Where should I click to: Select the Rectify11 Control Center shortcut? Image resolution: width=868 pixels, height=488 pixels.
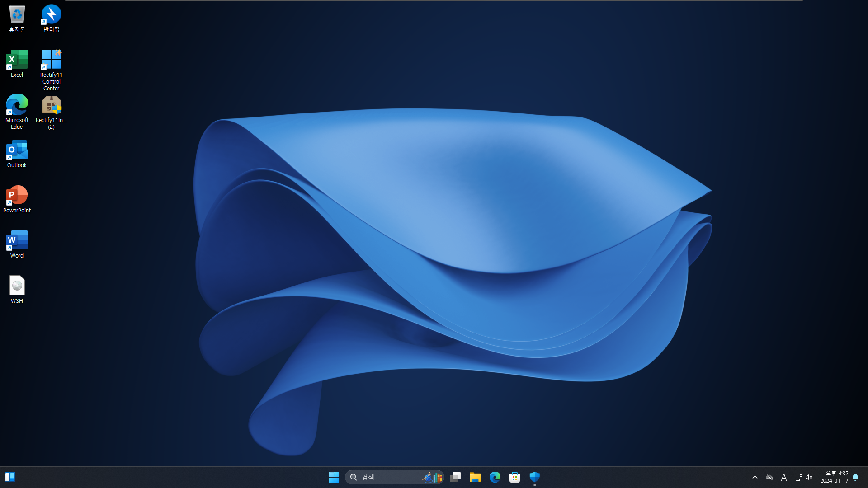click(x=51, y=70)
